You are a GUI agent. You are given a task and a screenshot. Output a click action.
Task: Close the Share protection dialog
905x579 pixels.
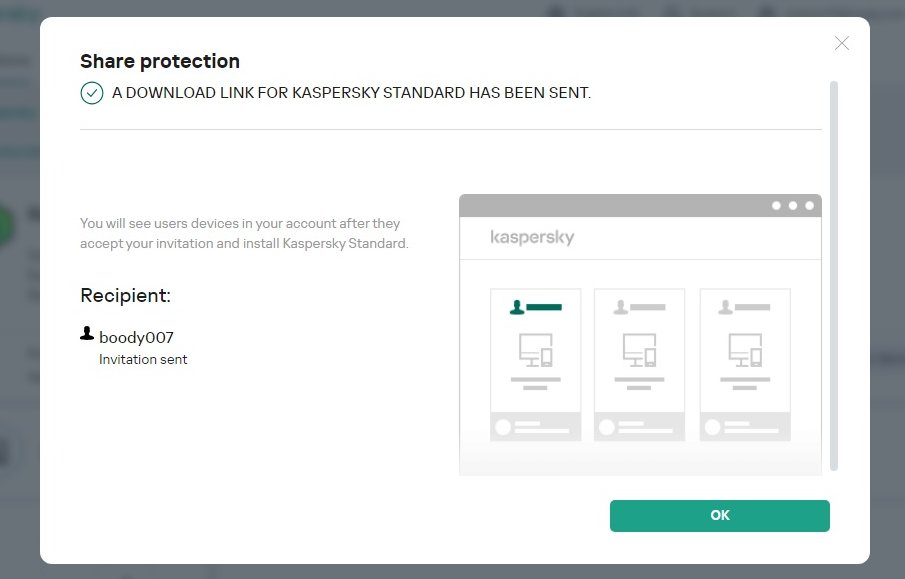point(842,43)
